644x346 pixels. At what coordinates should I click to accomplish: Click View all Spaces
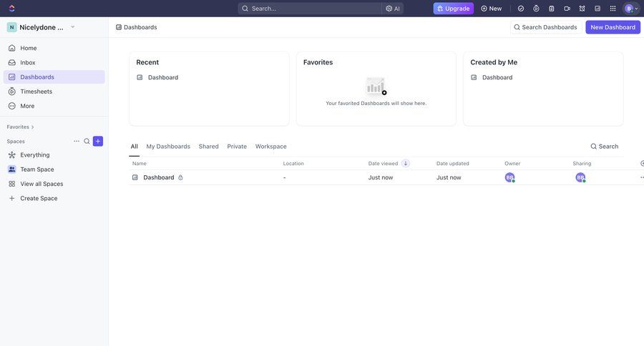54,184
